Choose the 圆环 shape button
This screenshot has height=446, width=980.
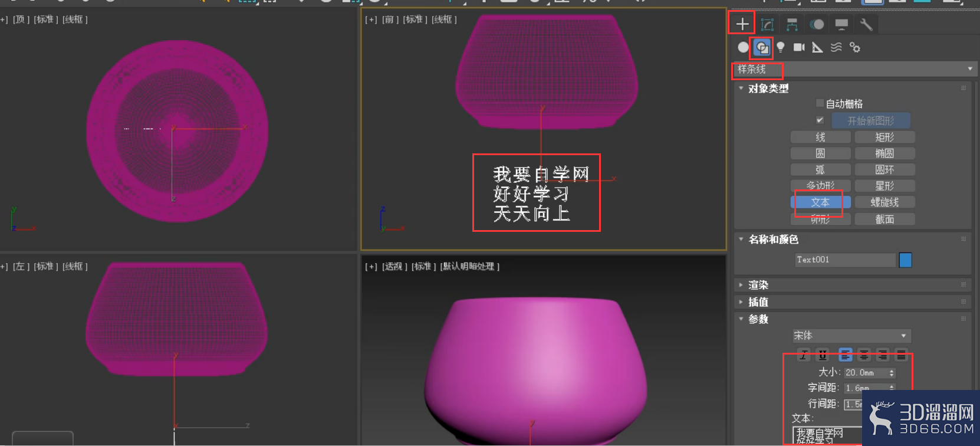(x=884, y=169)
